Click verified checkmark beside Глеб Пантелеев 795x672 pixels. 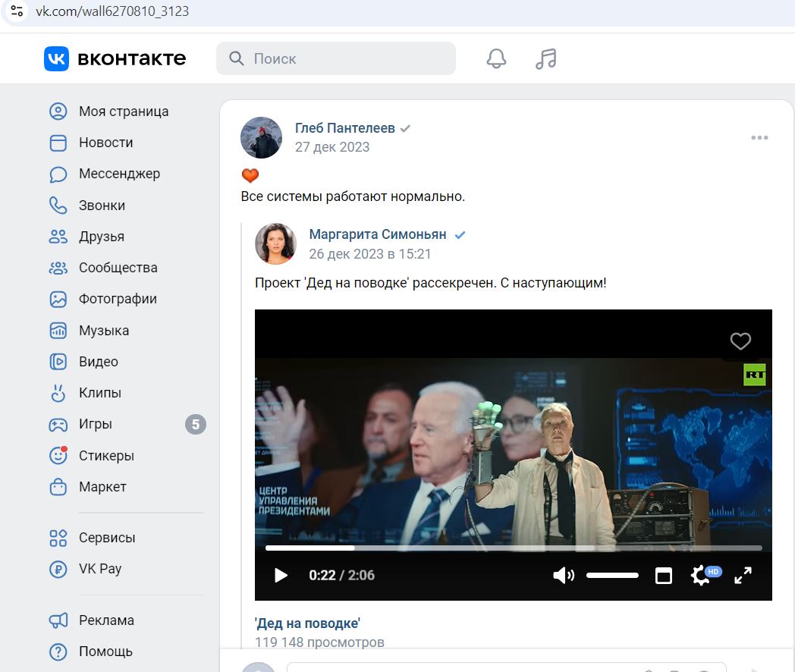point(405,129)
